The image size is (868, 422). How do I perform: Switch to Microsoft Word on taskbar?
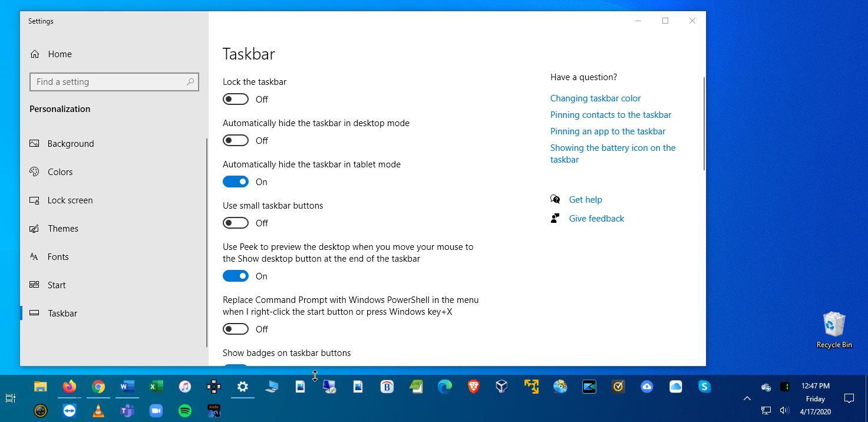(127, 387)
